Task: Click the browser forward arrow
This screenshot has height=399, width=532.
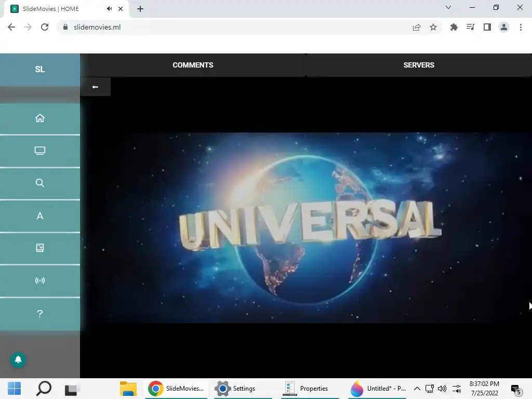Action: pos(28,27)
